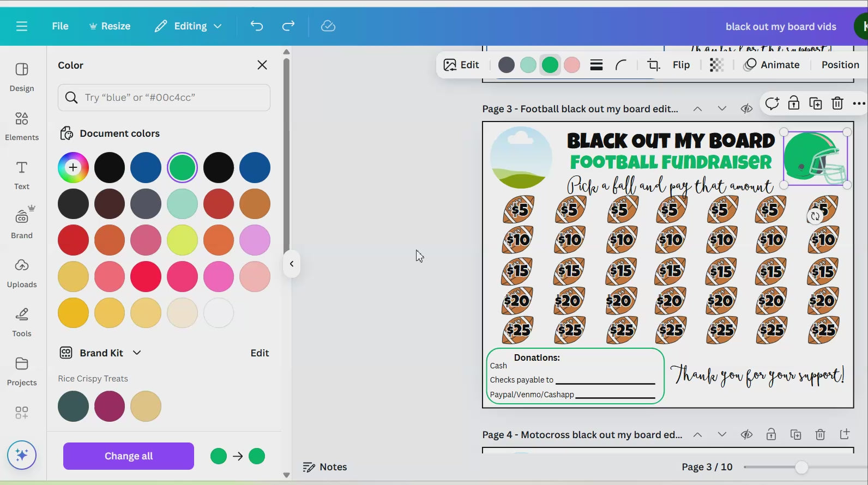Open the Elements tab in the sidebar
The width and height of the screenshot is (868, 485).
coord(22,126)
